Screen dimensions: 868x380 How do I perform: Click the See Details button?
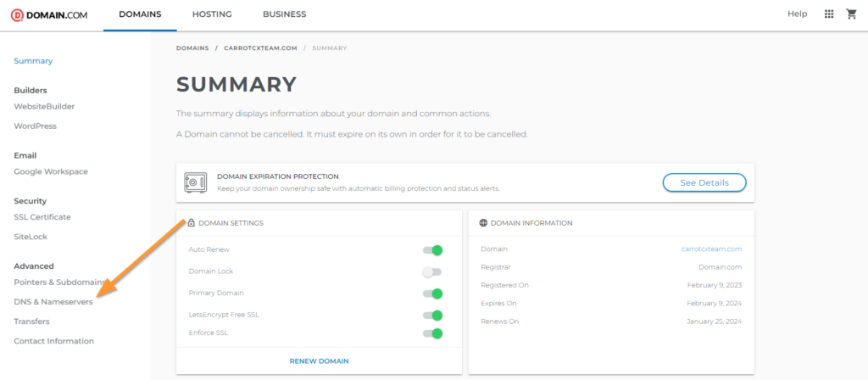tap(704, 183)
